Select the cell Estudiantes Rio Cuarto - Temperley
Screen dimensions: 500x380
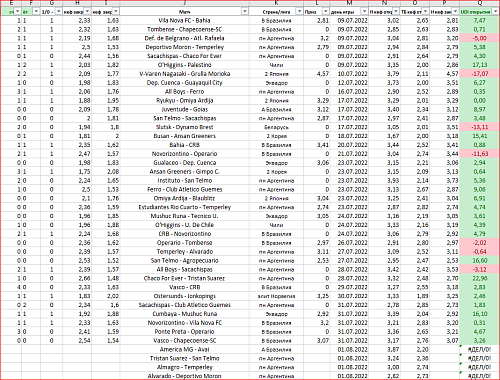click(184, 207)
